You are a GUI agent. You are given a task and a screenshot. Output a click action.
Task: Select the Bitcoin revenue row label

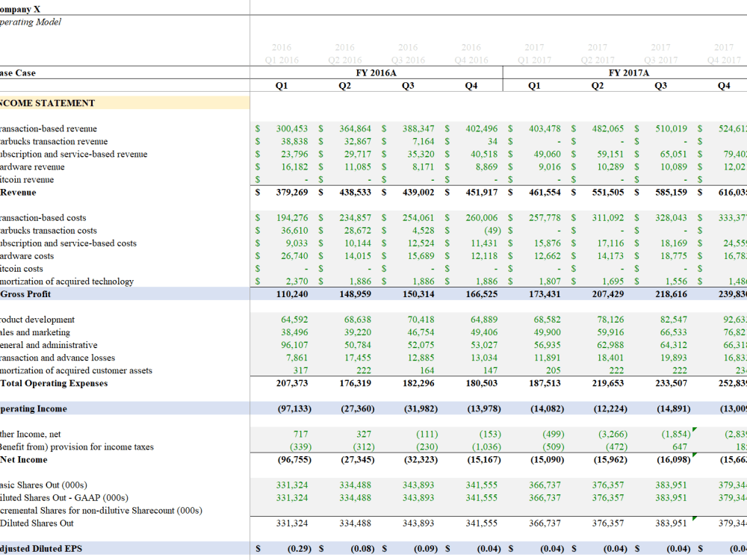tap(28, 179)
